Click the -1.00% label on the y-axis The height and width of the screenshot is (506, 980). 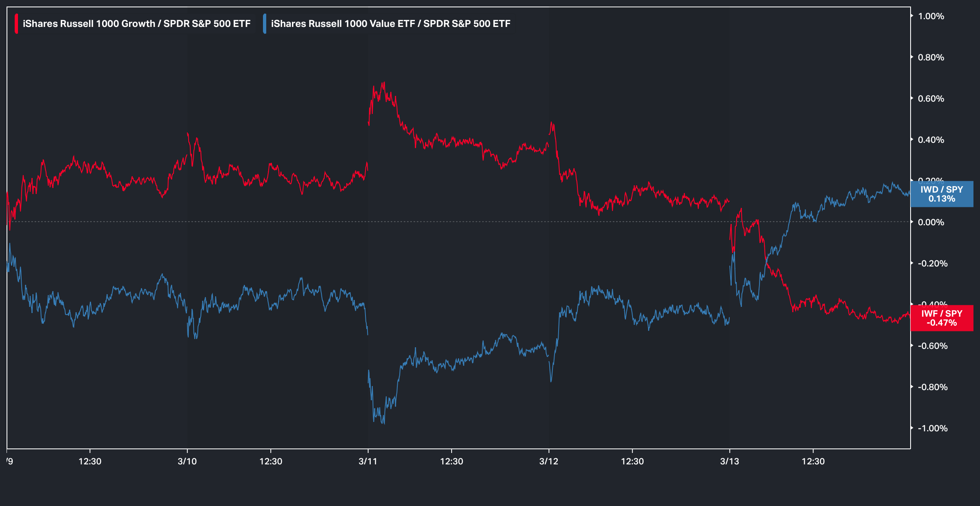point(932,428)
